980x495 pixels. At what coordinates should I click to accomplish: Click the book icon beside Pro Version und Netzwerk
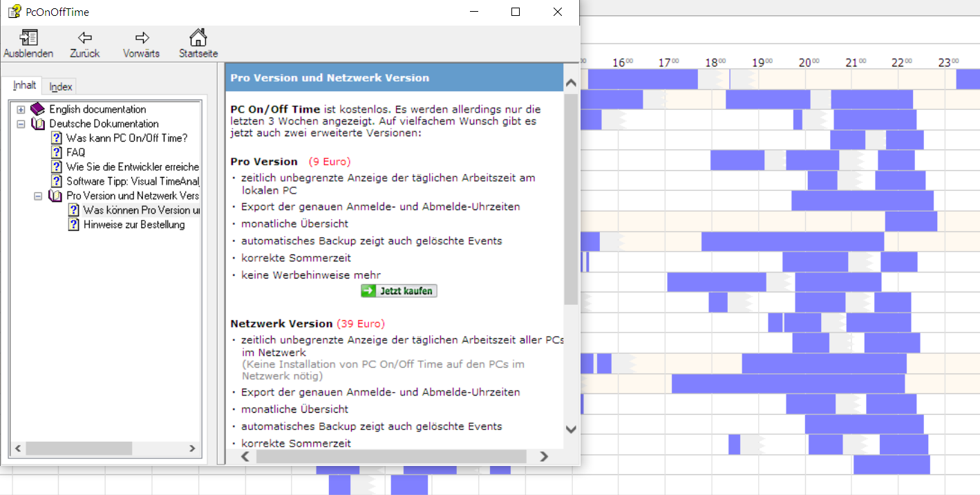pyautogui.click(x=55, y=196)
